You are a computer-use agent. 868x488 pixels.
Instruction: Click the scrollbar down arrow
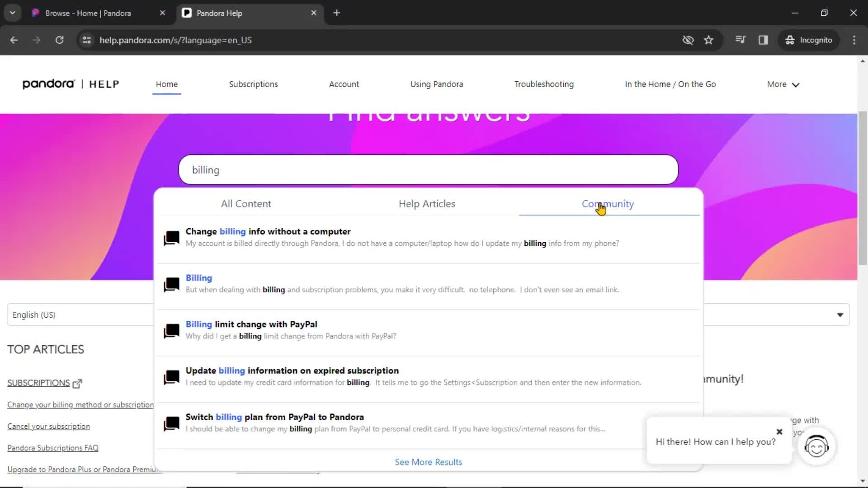[863, 481]
